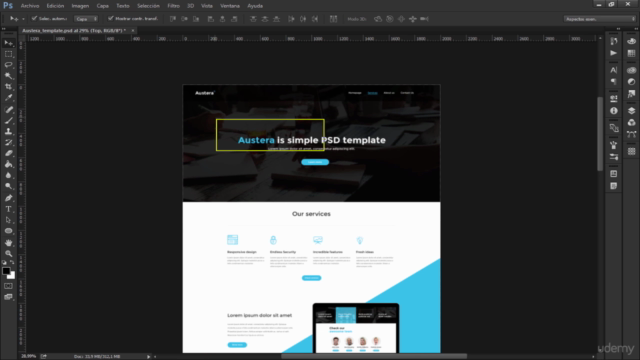640x360 pixels.
Task: Select the Healing Brush tool
Action: click(9, 109)
